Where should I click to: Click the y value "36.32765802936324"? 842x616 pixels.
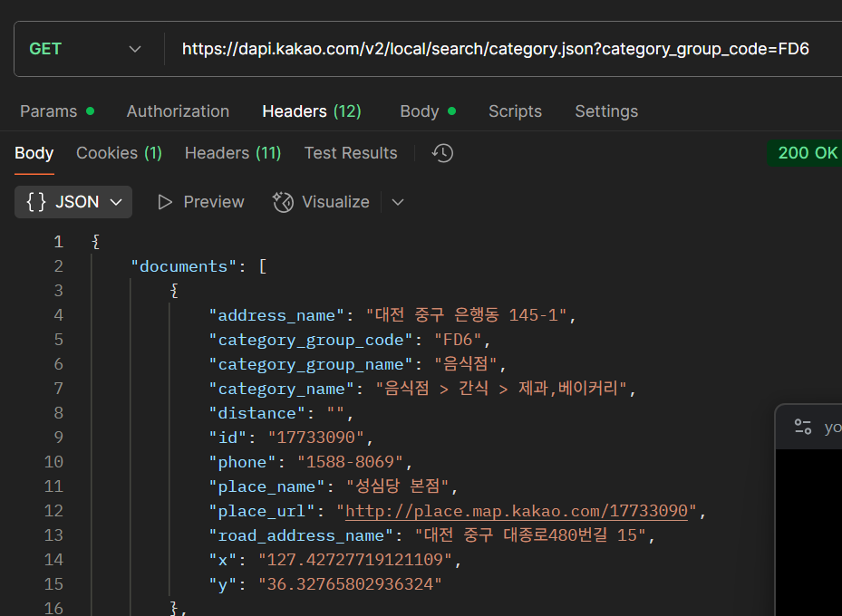coord(350,583)
